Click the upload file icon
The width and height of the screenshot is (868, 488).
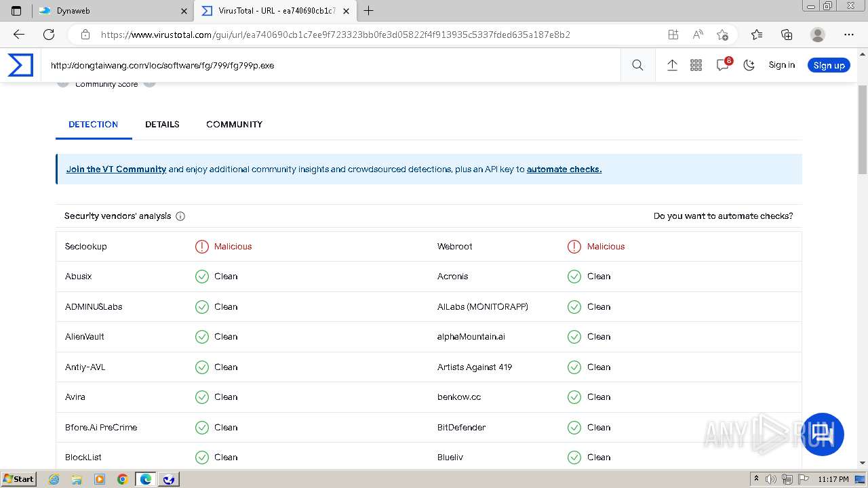[672, 65]
